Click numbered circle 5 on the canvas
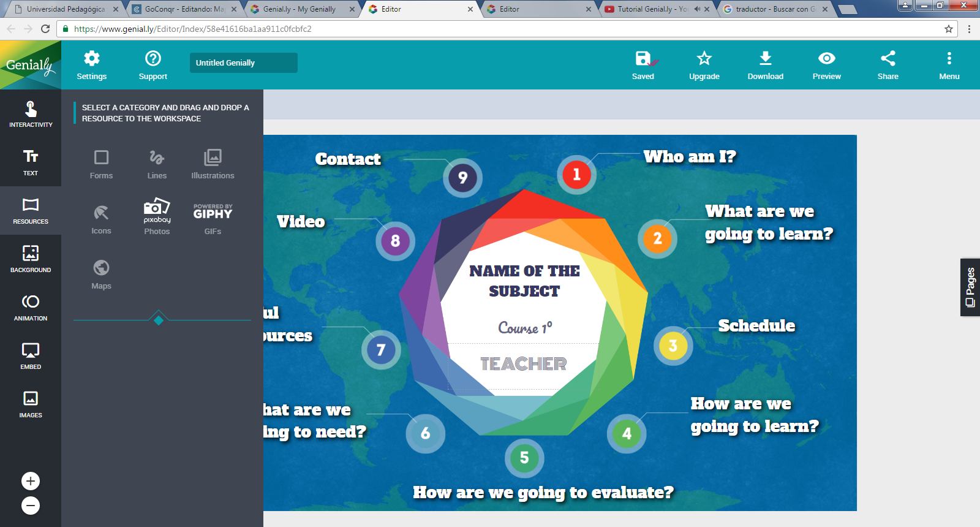The width and height of the screenshot is (980, 527). (524, 458)
